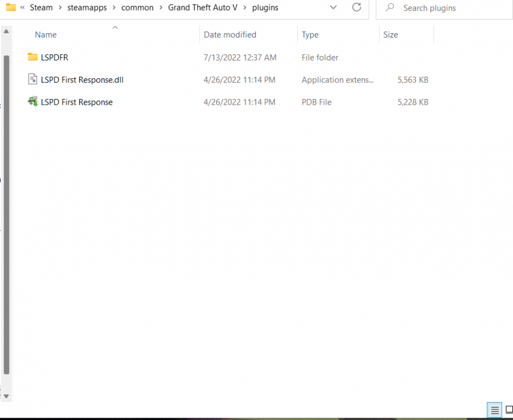
Task: Click the green LSPD First Response PDB icon
Action: click(32, 102)
